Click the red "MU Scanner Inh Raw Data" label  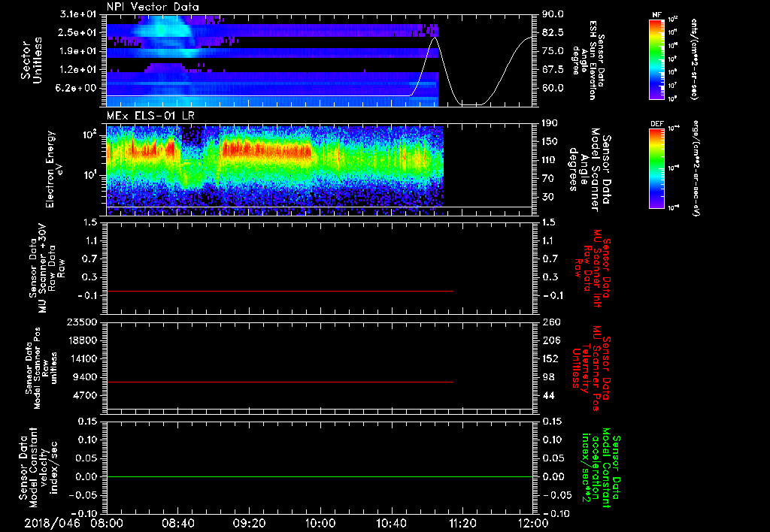coord(592,268)
